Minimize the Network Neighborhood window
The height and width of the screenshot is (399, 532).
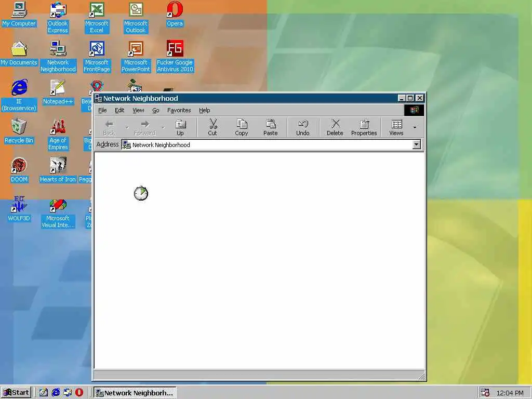point(402,98)
